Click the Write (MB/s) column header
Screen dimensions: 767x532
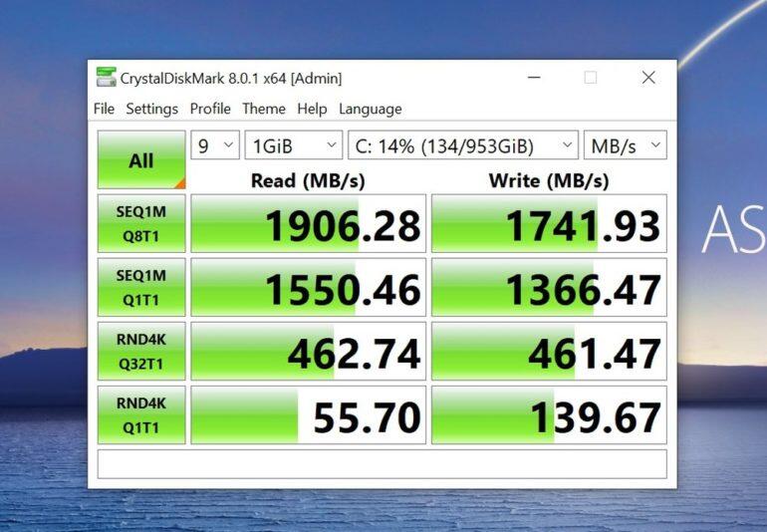click(549, 180)
